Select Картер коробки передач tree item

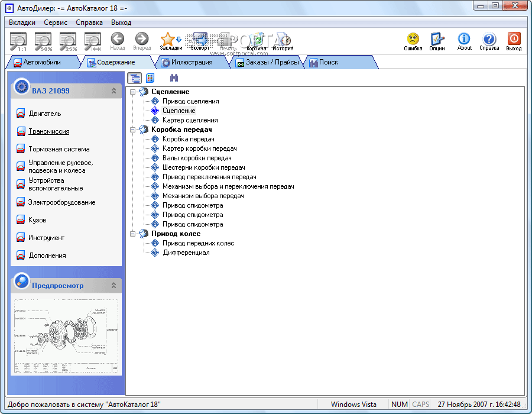200,148
